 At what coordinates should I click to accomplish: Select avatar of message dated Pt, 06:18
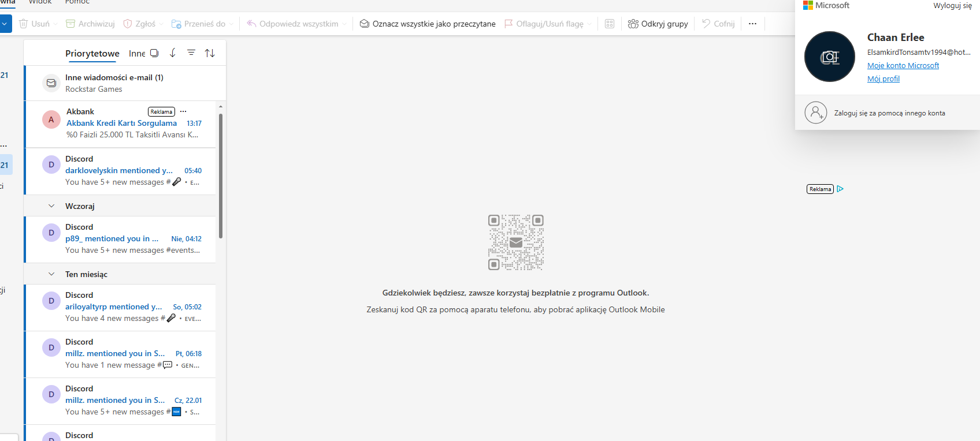point(51,347)
